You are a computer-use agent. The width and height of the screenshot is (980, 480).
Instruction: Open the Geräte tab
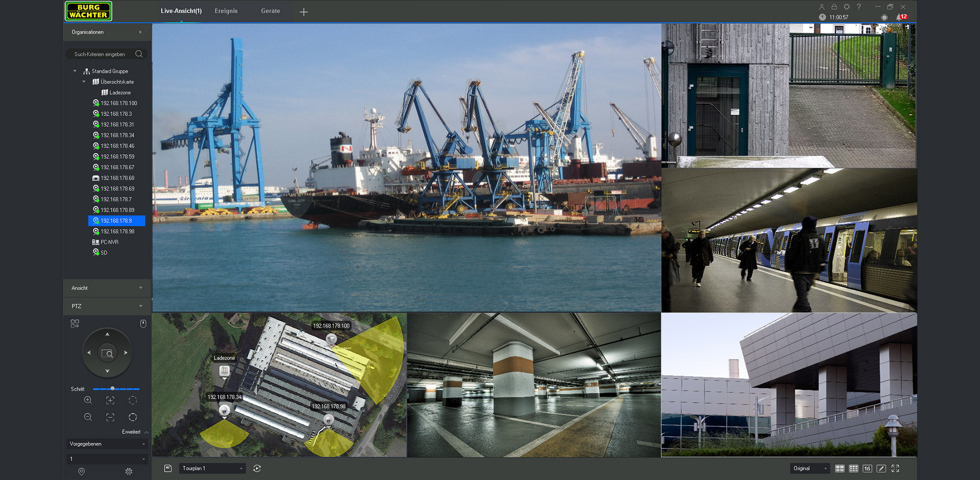[x=270, y=11]
